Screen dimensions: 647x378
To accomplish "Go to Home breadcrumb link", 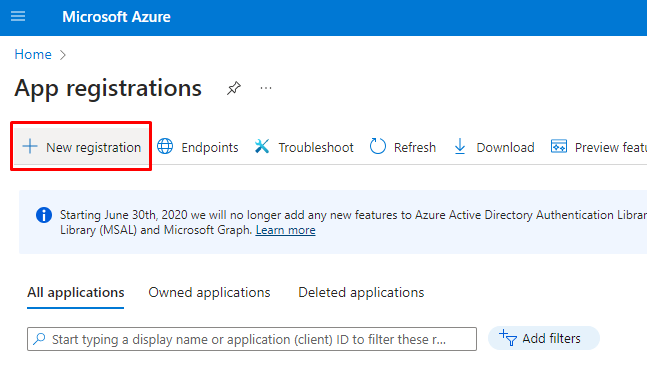I will 33,54.
